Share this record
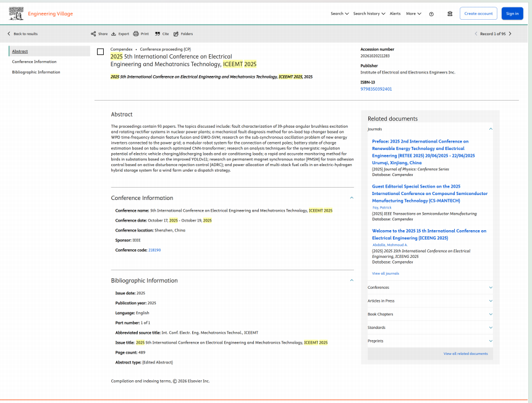 pyautogui.click(x=99, y=34)
